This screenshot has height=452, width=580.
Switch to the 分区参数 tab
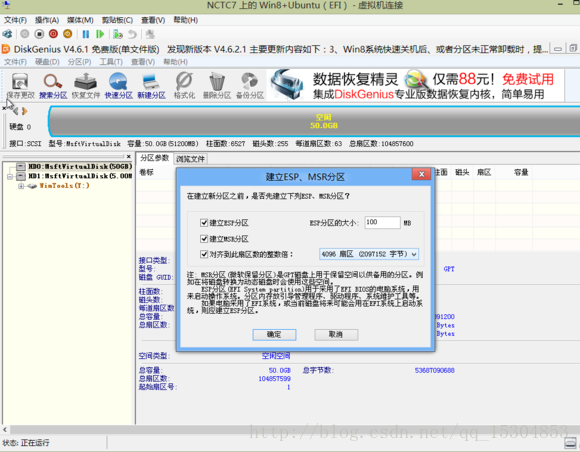click(154, 158)
